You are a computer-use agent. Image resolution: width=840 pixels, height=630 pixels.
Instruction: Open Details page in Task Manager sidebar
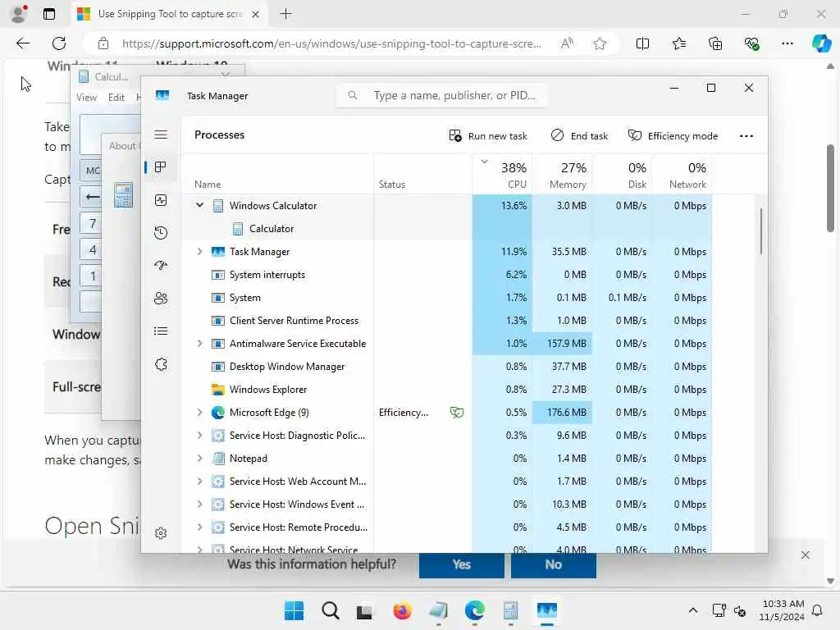(161, 331)
